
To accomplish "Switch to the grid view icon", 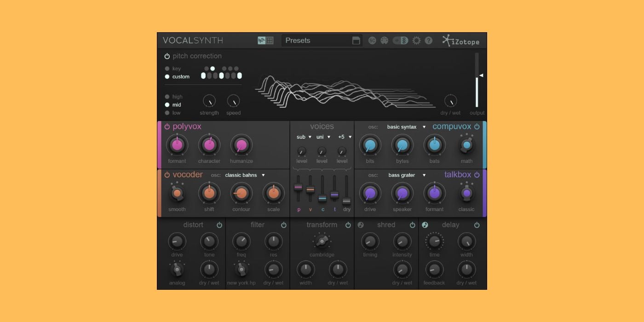I will coord(270,40).
